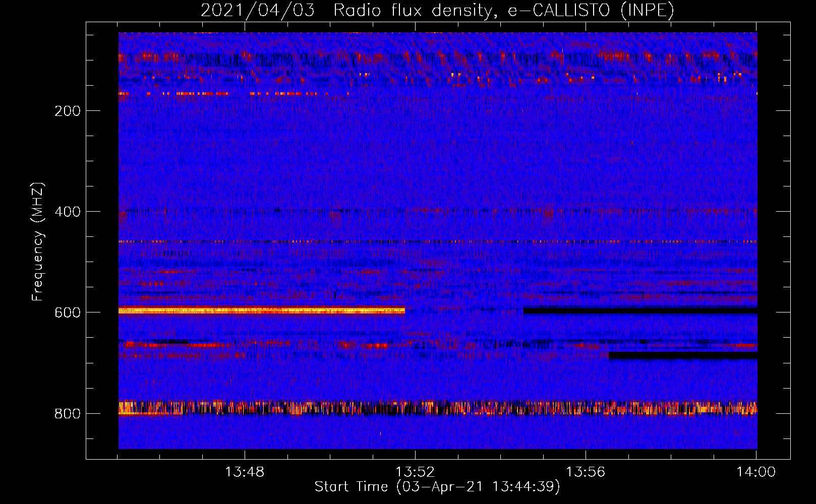Click the 'Start Time (03-Apr-21 13:44:39)' label
The image size is (816, 504).
(437, 487)
